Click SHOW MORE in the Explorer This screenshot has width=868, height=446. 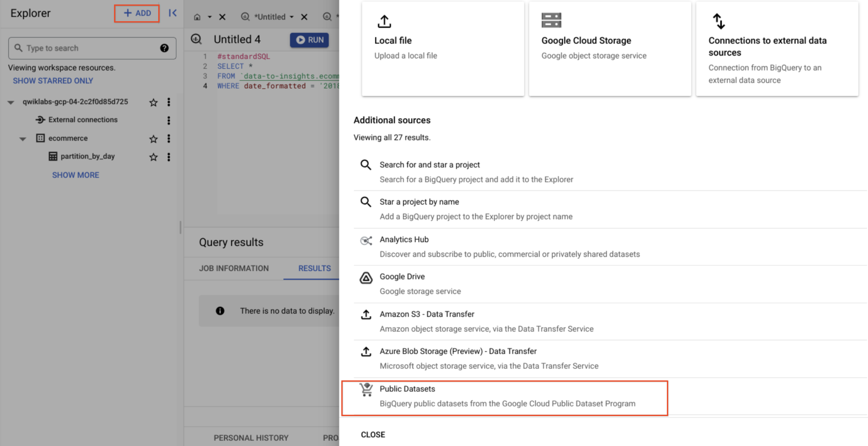(76, 175)
